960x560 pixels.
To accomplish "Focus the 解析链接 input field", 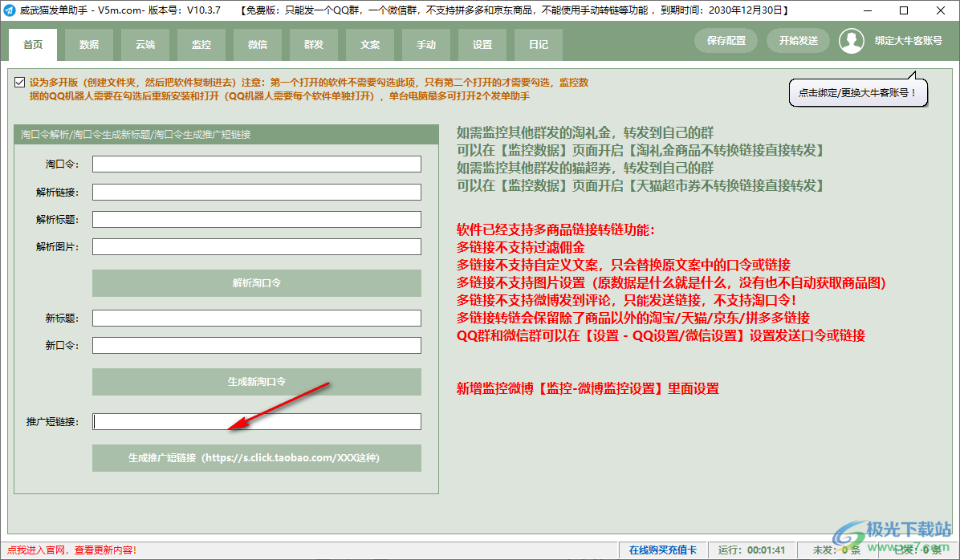I will [257, 193].
